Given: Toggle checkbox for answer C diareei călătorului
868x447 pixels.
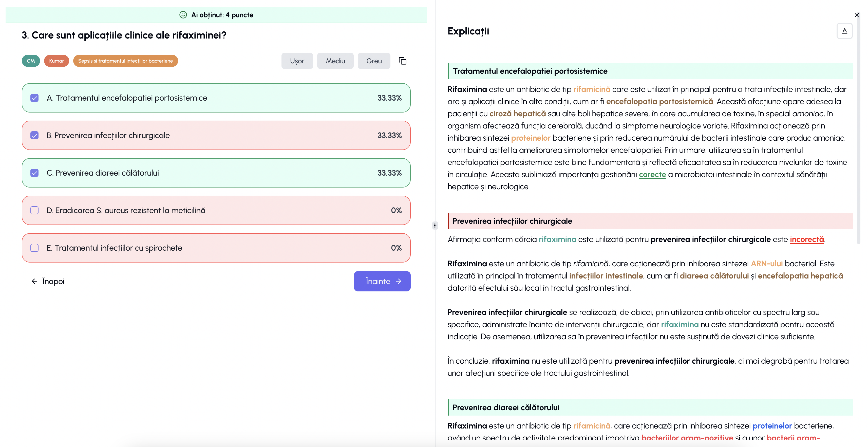Looking at the screenshot, I should (x=34, y=173).
